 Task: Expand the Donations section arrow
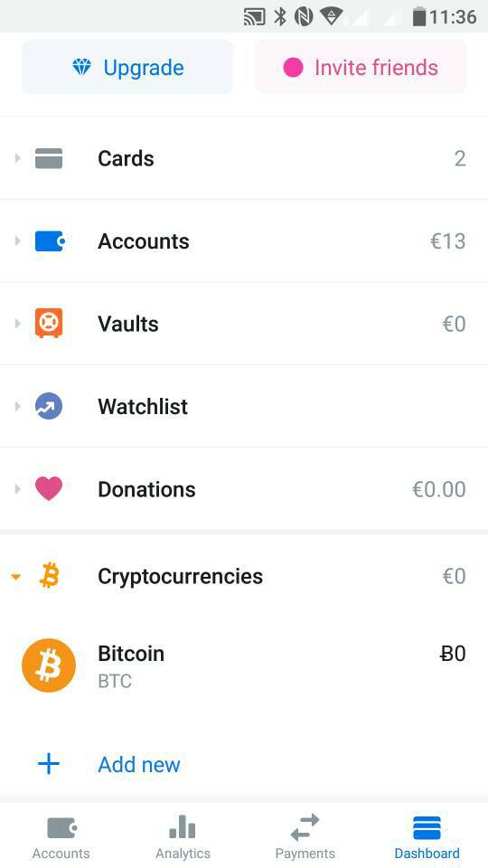pos(17,489)
